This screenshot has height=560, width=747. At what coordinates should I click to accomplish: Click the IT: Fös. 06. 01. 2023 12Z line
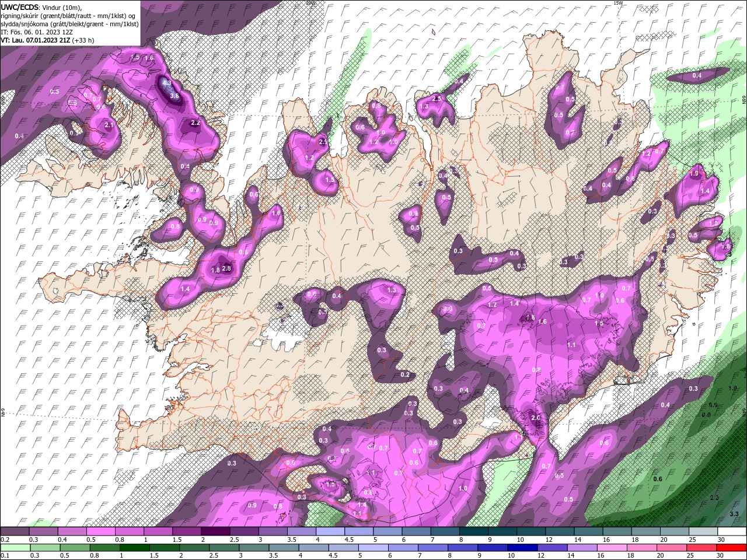click(36, 32)
